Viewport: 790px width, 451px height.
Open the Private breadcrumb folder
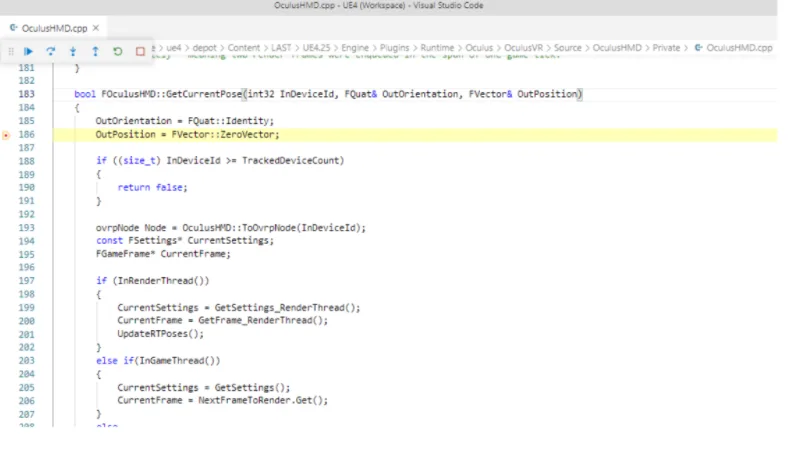coord(666,48)
